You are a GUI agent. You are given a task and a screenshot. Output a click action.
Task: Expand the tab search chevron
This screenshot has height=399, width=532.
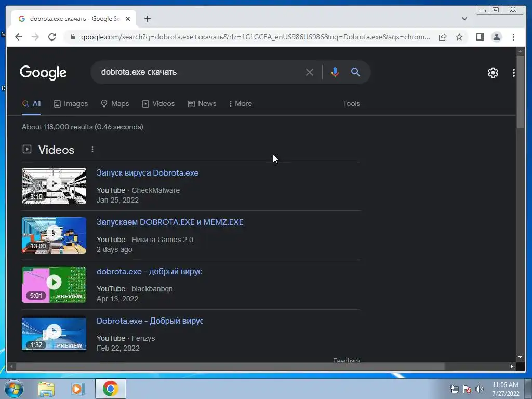point(464,19)
